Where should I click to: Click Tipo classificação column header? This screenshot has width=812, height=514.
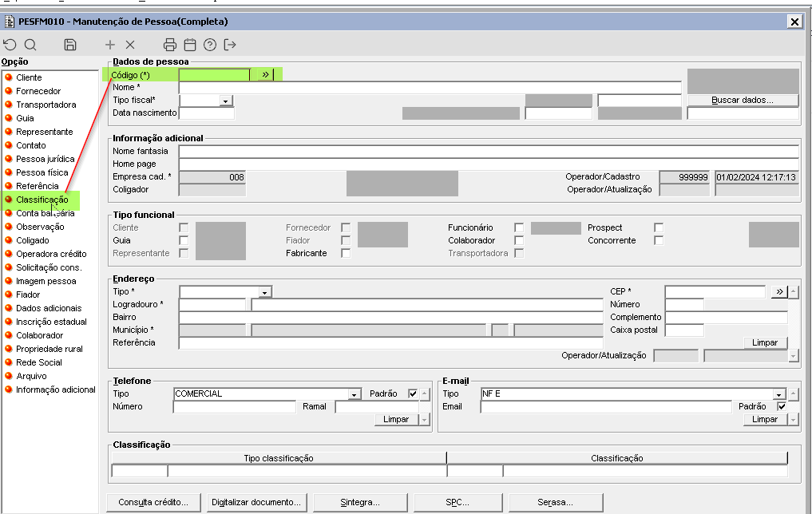(279, 458)
